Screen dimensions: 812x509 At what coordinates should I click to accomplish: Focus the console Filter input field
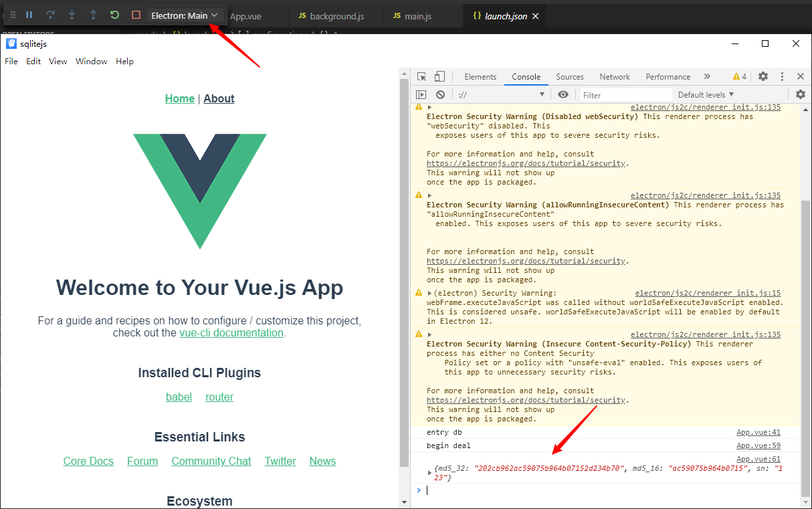(625, 95)
